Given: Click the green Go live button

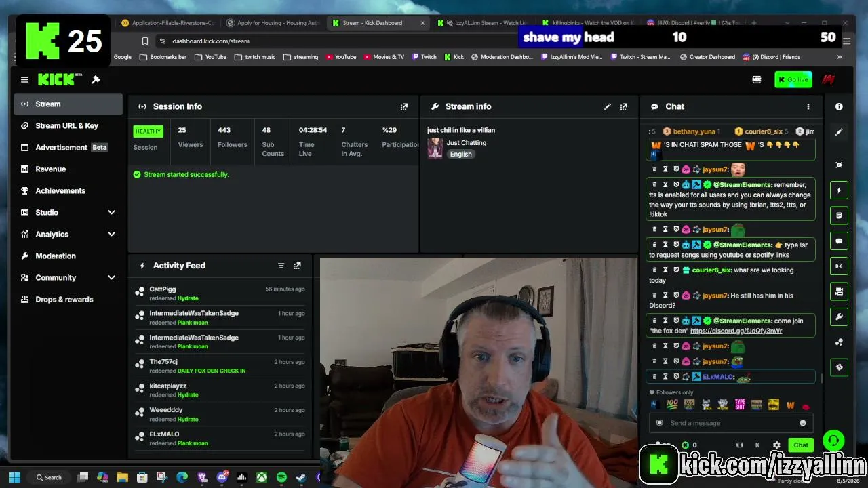Looking at the screenshot, I should pos(793,80).
